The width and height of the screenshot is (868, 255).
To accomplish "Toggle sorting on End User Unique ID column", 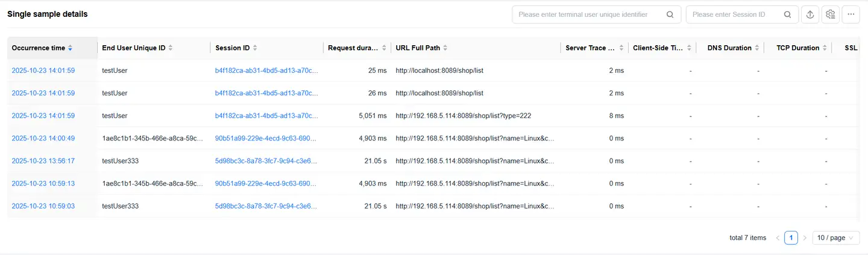I will (171, 48).
